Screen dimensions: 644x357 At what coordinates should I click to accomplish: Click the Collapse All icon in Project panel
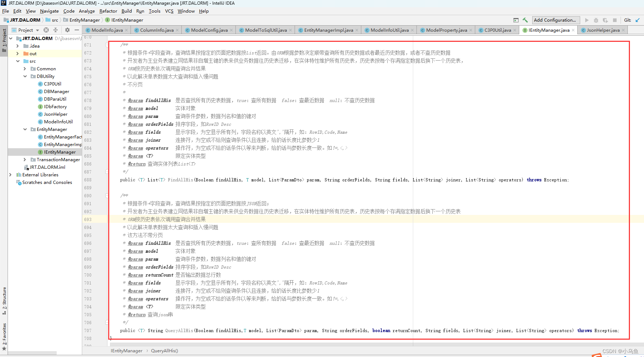(56, 30)
